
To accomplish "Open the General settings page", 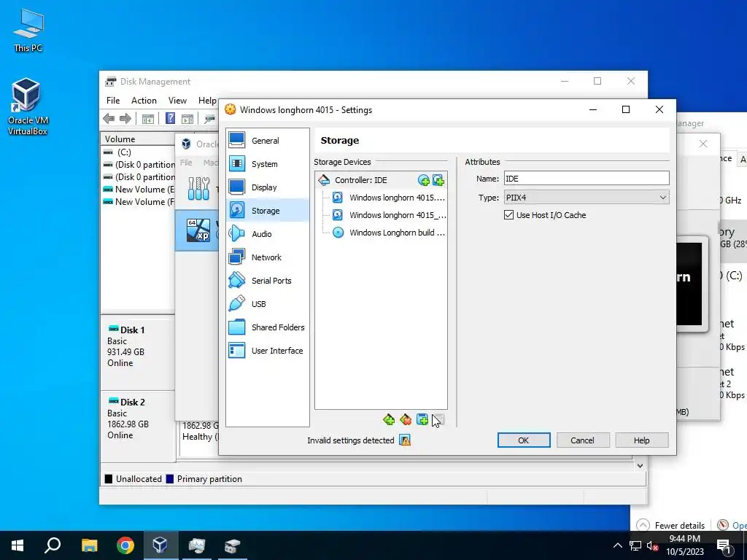I will 267,141.
